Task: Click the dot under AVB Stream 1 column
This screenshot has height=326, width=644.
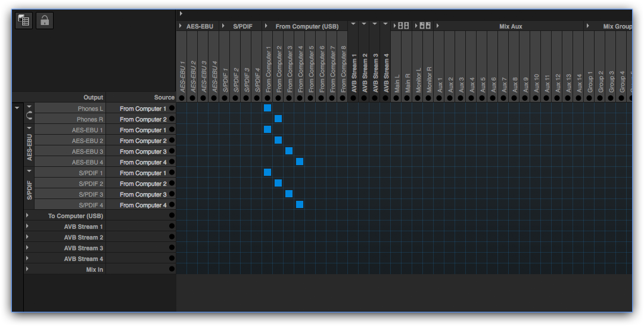Action: point(353,98)
